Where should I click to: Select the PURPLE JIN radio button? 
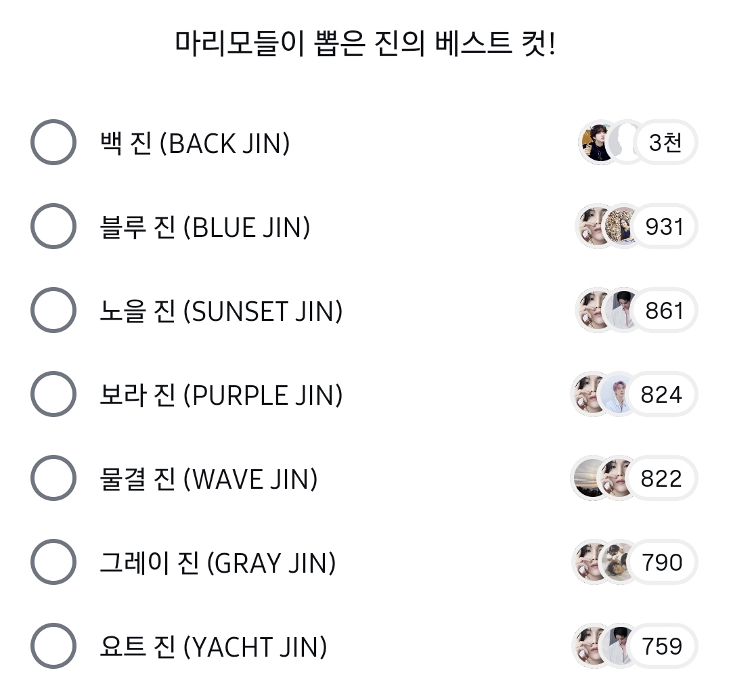53,395
